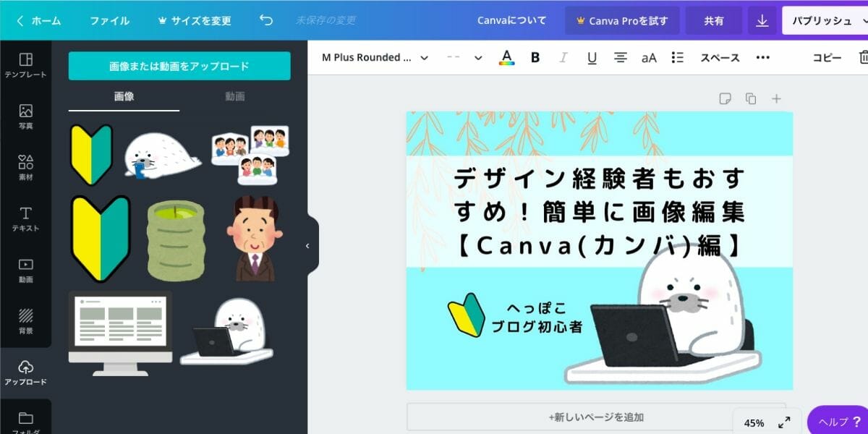Open the more options ellipsis menu
Screen dimensions: 868x434
click(762, 57)
